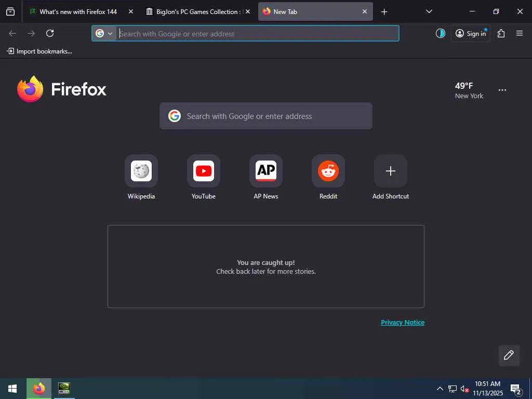The height and width of the screenshot is (399, 532).
Task: Close the BigJon's PC Games Collection tab
Action: (x=248, y=11)
